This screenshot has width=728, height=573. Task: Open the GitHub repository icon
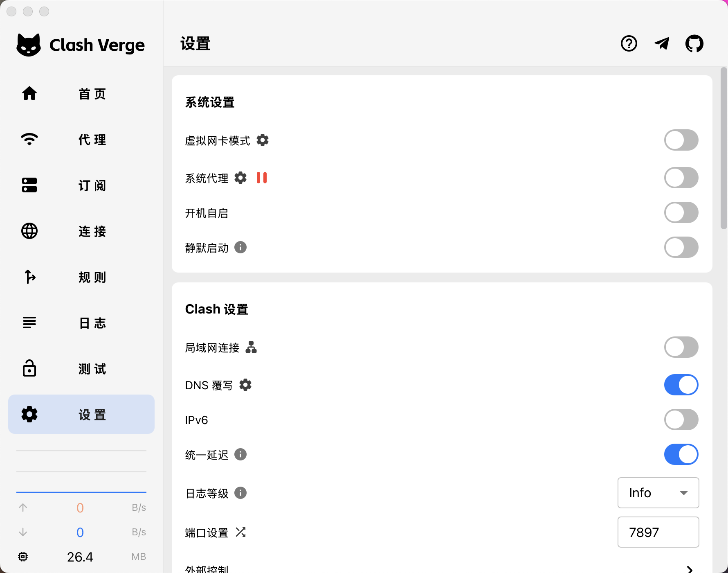click(694, 43)
